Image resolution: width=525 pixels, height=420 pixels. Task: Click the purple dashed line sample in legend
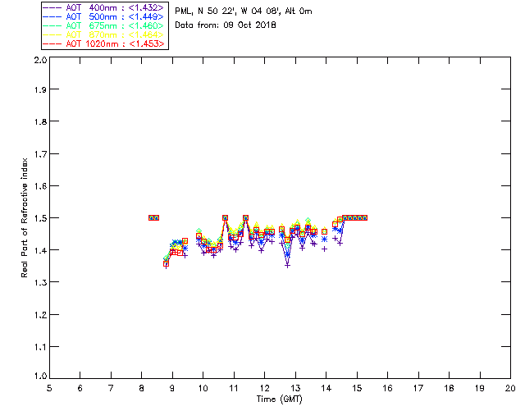pyautogui.click(x=52, y=7)
